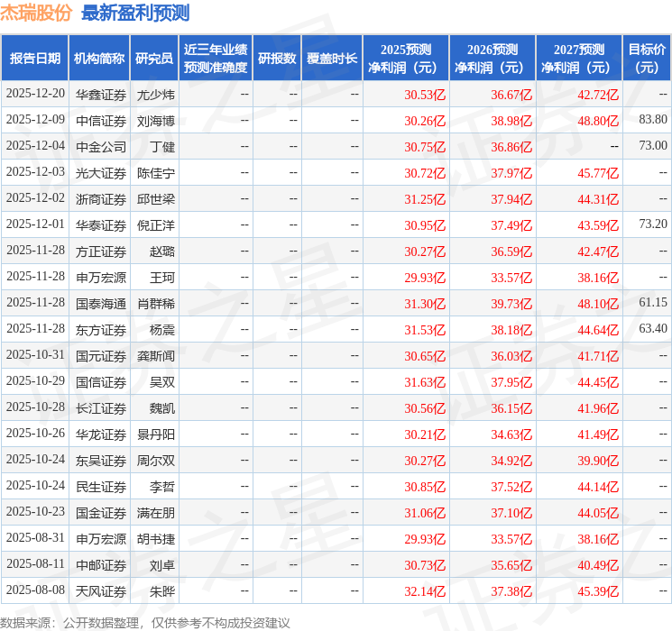Click 华龙证券 institution cell
This screenshot has height=631, width=672.
tap(101, 434)
